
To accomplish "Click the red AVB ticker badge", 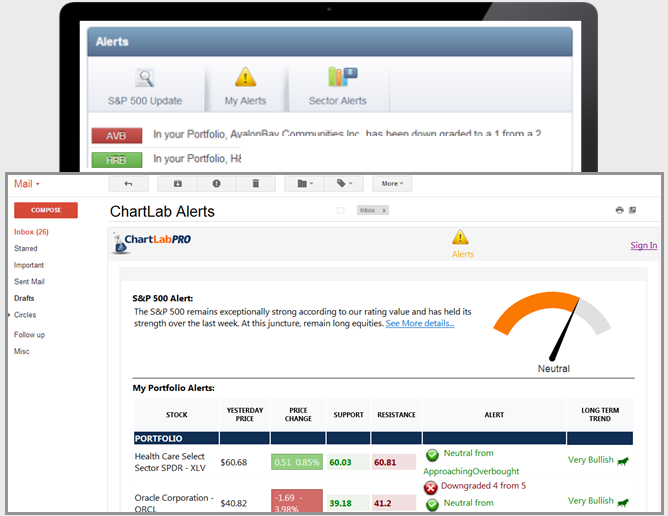I will coord(117,135).
